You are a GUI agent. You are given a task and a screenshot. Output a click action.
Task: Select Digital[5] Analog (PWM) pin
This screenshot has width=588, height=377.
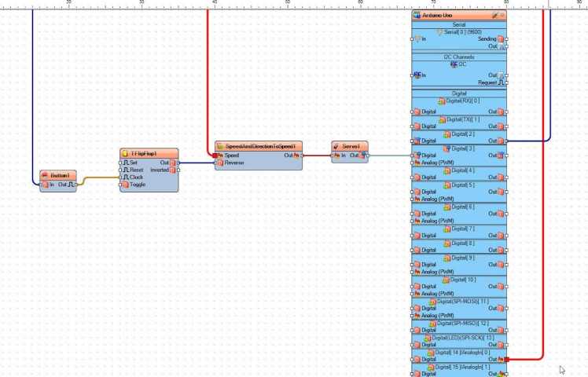pos(412,199)
